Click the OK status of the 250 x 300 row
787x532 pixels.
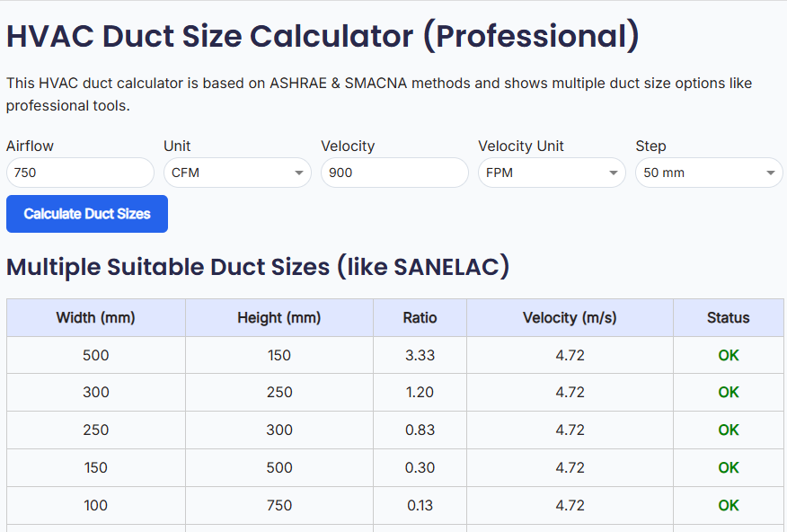tap(728, 430)
